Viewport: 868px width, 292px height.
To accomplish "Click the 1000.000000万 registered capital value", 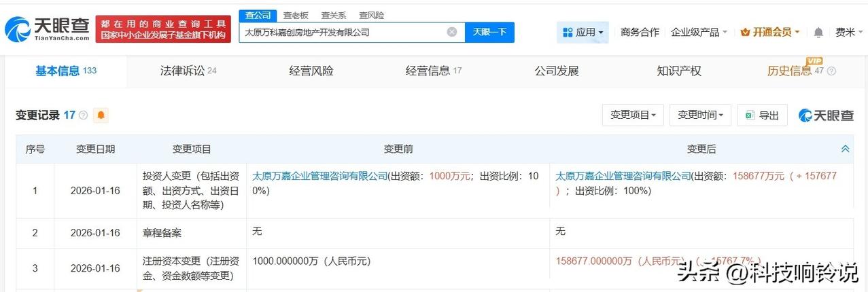I will coord(311,261).
